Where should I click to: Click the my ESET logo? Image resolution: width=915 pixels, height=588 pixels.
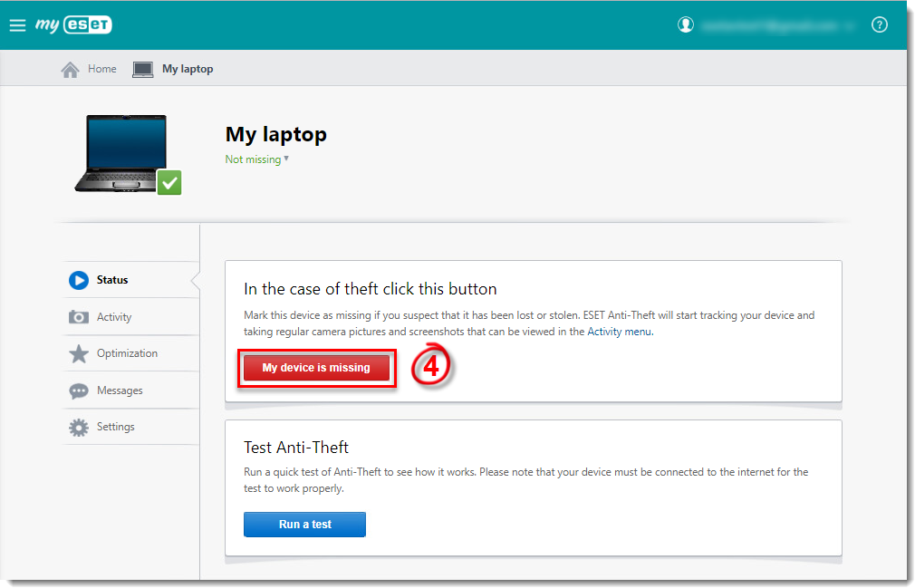73,24
